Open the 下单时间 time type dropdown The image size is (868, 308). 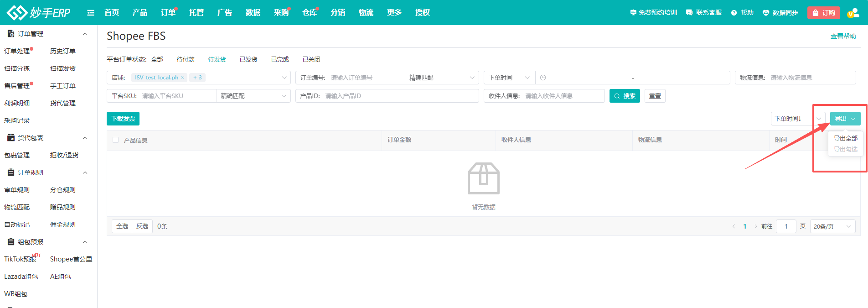point(509,78)
